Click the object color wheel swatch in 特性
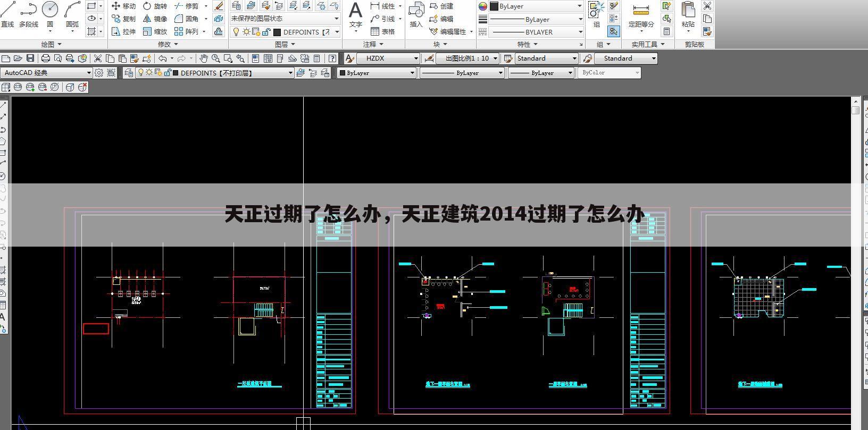 pos(483,6)
